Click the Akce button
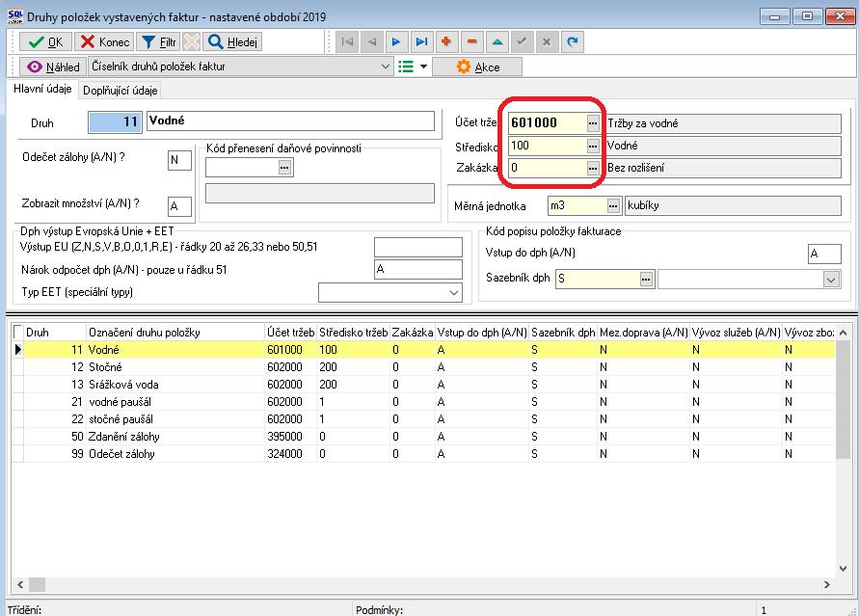 coord(477,67)
